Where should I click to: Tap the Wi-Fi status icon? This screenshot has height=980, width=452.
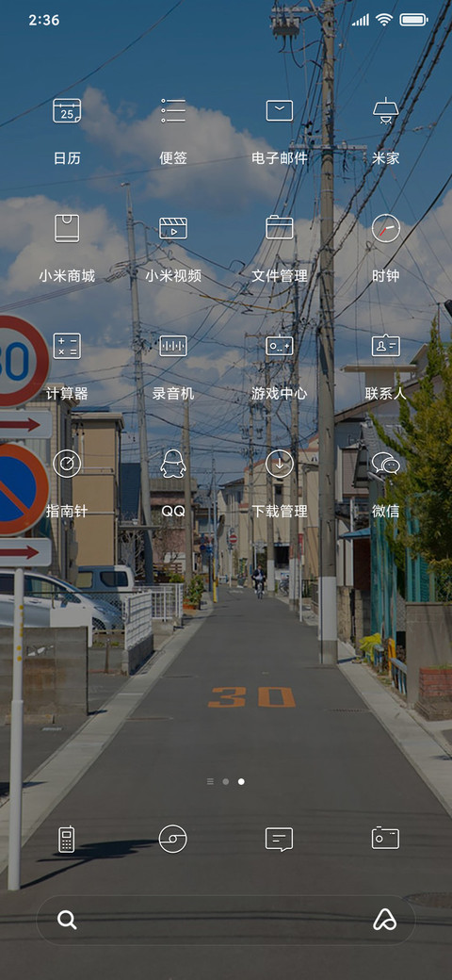[x=383, y=20]
